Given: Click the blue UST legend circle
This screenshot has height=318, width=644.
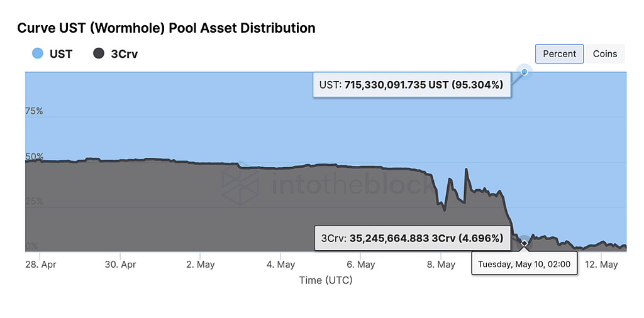Looking at the screenshot, I should point(37,53).
